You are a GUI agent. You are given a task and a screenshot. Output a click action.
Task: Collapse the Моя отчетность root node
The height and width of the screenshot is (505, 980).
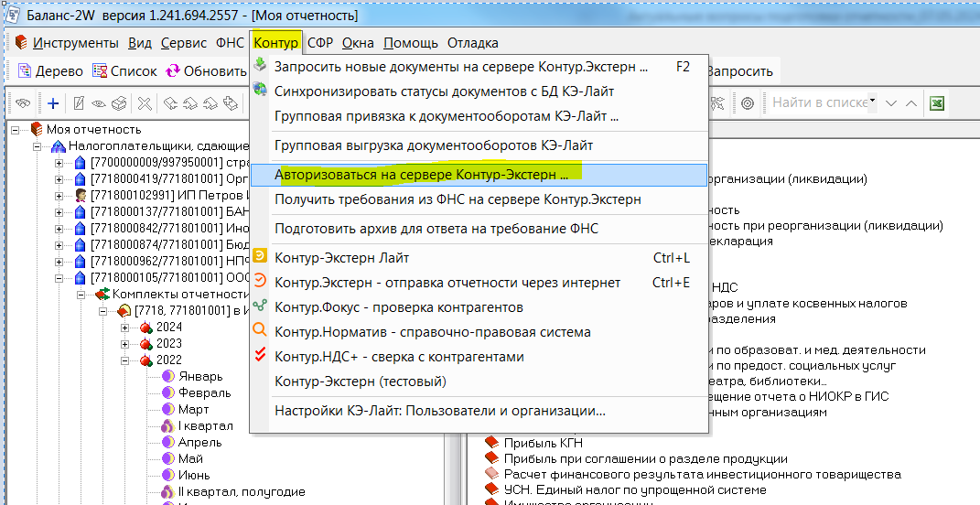(x=16, y=129)
